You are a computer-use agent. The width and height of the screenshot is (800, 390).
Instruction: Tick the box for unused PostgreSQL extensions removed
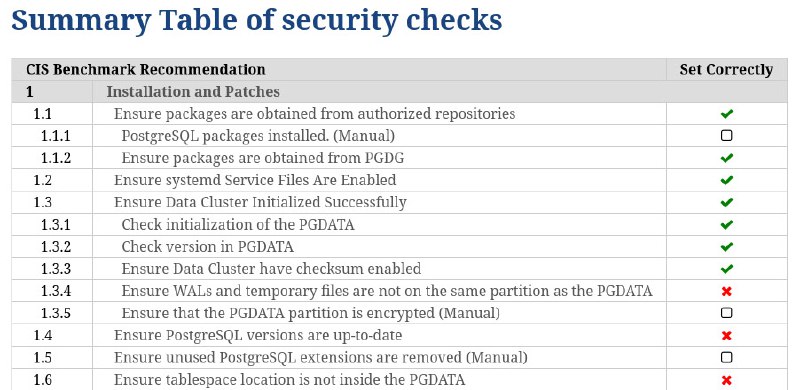[727, 357]
